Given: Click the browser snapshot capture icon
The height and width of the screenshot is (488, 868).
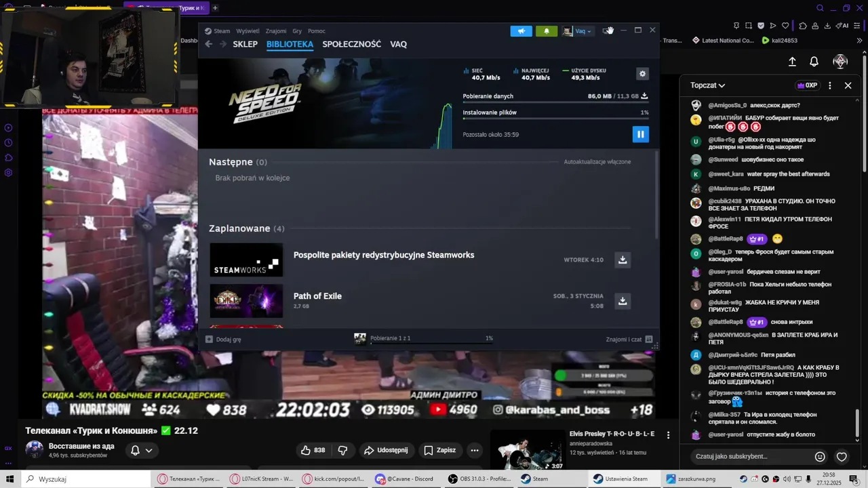Looking at the screenshot, I should click(x=749, y=26).
